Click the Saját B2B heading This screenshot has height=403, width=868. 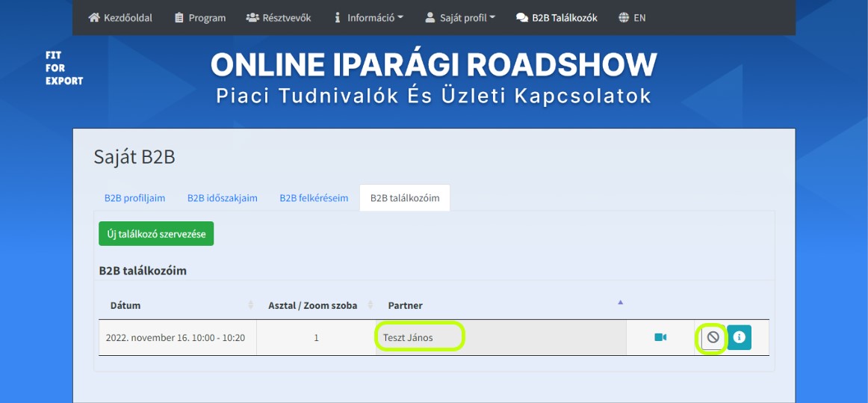pos(134,157)
